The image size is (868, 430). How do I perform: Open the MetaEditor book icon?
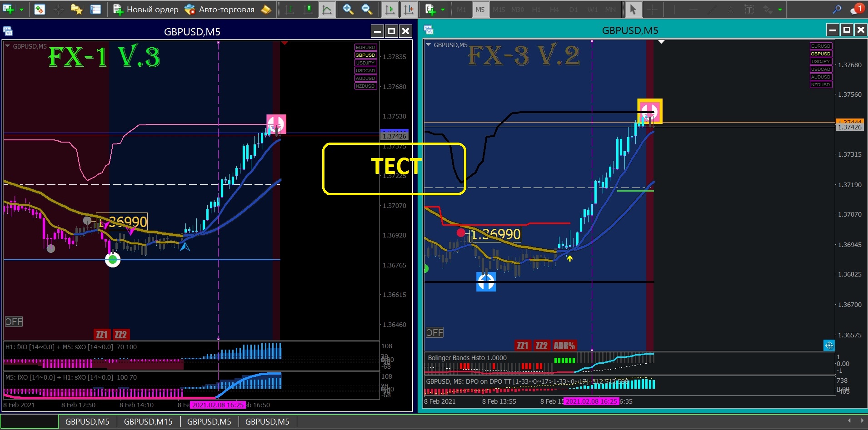(x=266, y=9)
